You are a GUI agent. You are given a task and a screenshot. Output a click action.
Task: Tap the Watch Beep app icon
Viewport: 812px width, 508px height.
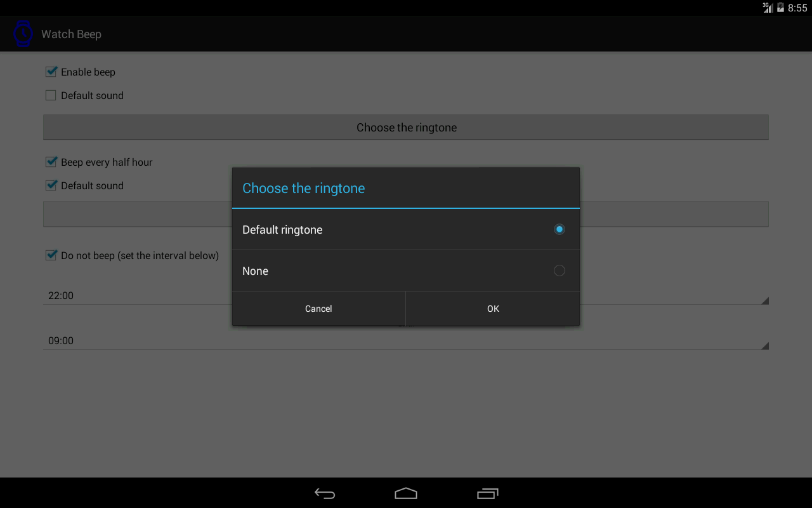23,34
